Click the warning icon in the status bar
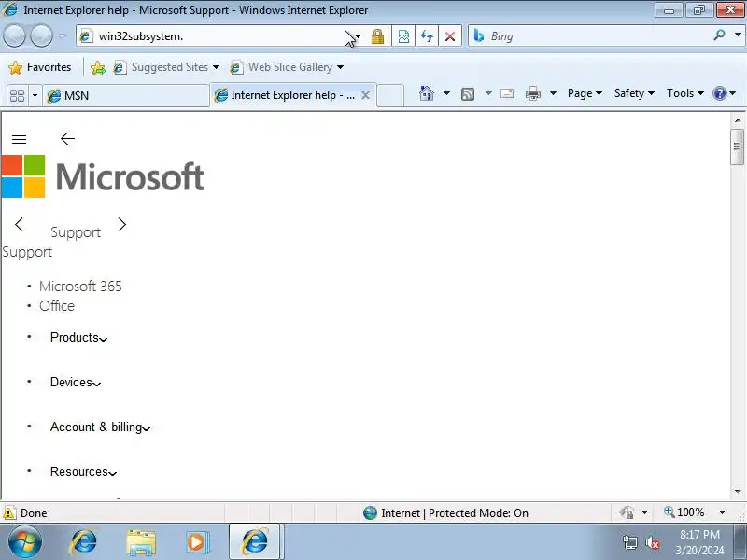Viewport: 747px width, 560px height. coord(9,512)
